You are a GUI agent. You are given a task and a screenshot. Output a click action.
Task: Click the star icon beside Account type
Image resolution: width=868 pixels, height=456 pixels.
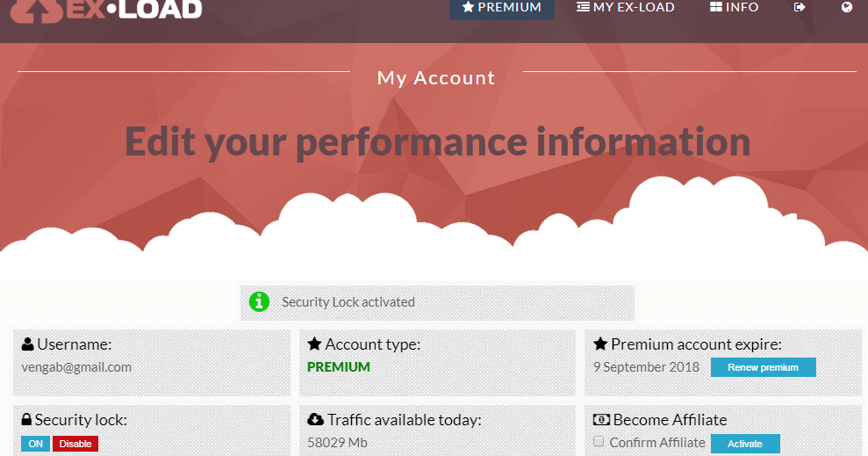314,344
